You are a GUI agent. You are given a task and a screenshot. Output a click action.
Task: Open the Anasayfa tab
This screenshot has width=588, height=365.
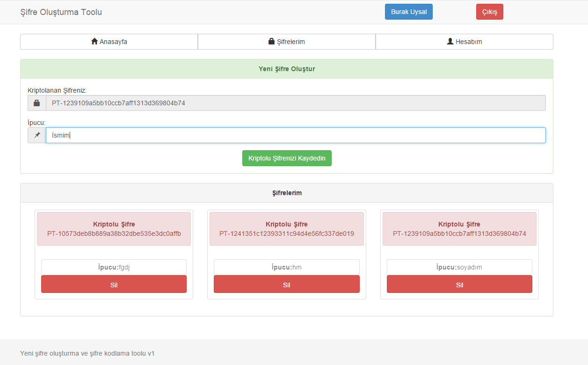point(109,42)
